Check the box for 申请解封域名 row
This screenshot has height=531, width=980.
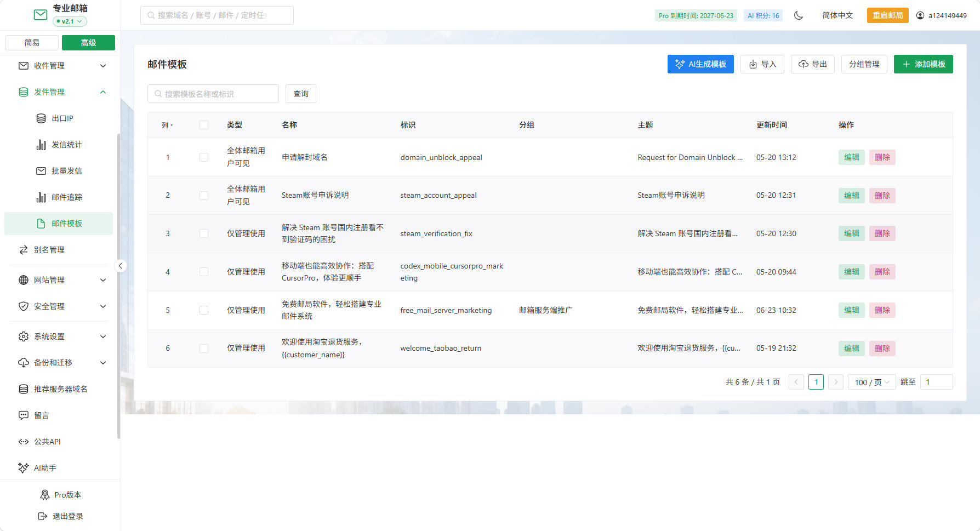[x=204, y=157]
